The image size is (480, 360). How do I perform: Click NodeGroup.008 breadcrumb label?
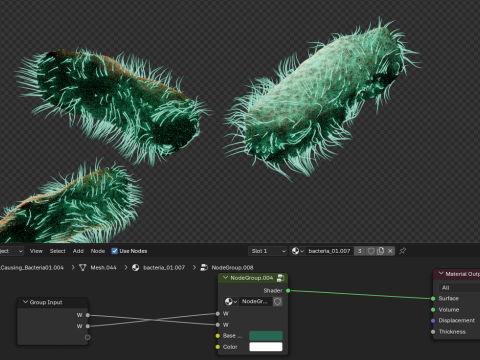pyautogui.click(x=232, y=268)
